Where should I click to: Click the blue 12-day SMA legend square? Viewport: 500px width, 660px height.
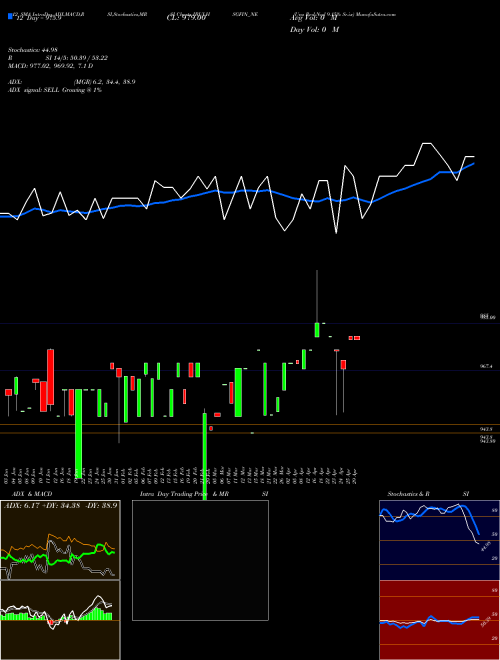click(x=10, y=17)
